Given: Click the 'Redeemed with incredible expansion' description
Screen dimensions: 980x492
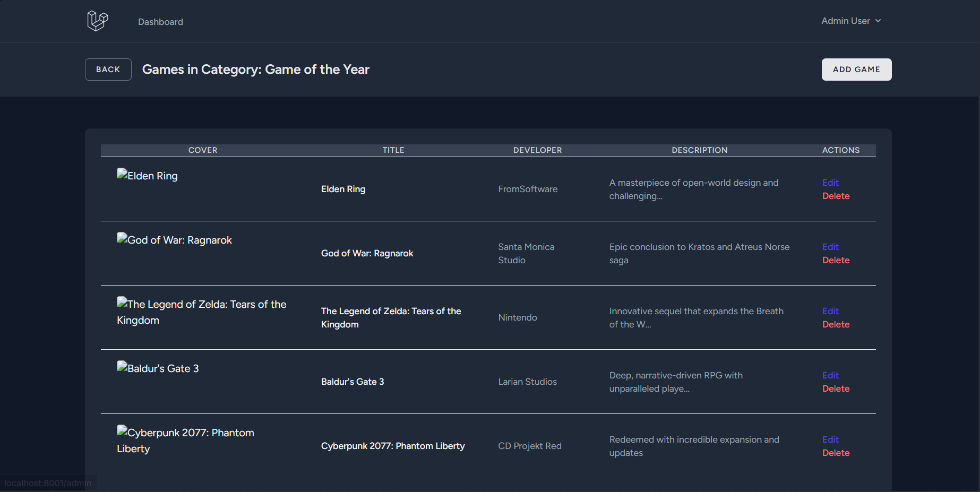Looking at the screenshot, I should click(694, 446).
